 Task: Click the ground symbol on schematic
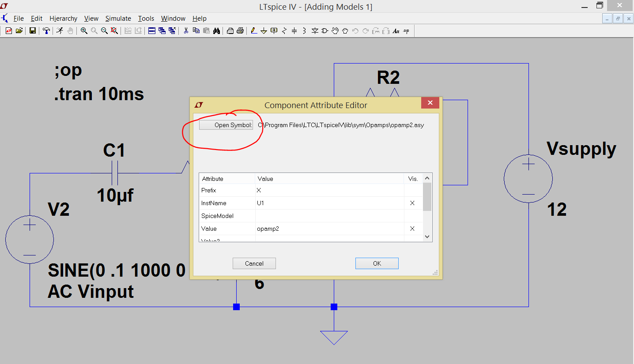point(334,338)
